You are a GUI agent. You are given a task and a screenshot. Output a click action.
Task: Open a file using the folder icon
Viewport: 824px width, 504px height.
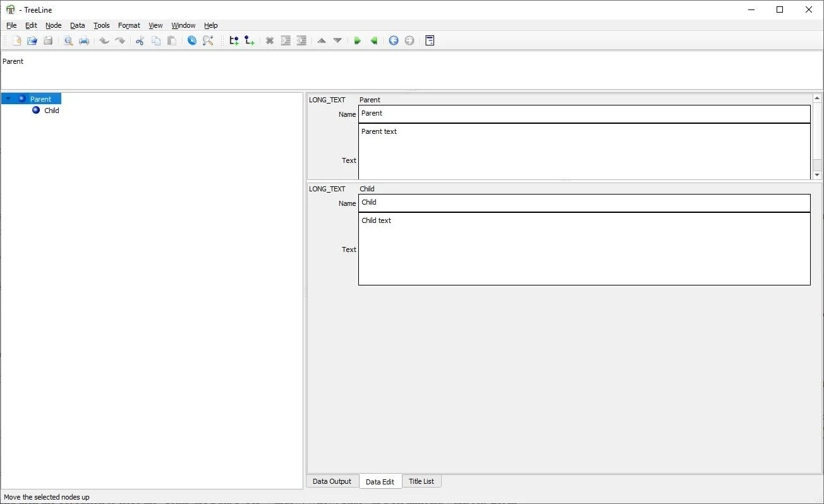coord(32,40)
